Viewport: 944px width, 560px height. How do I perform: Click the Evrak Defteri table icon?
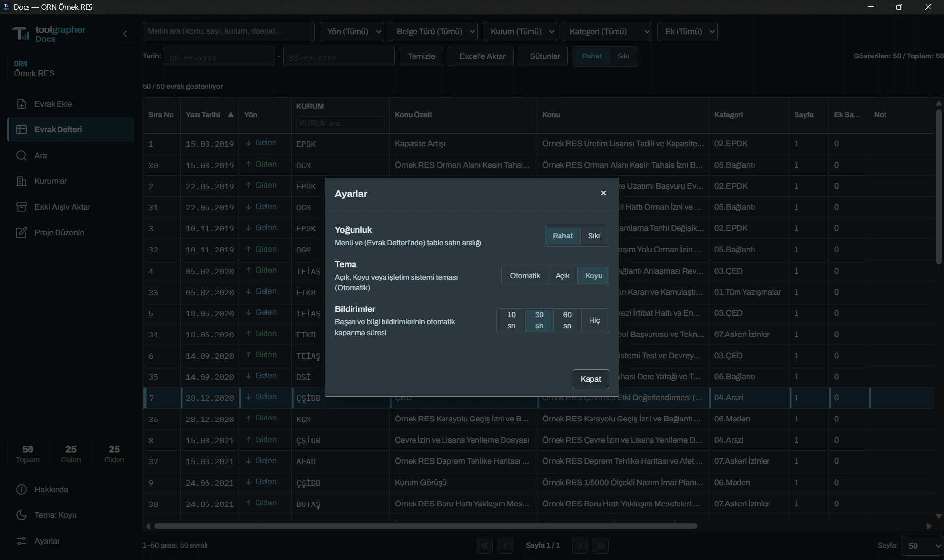tap(21, 129)
